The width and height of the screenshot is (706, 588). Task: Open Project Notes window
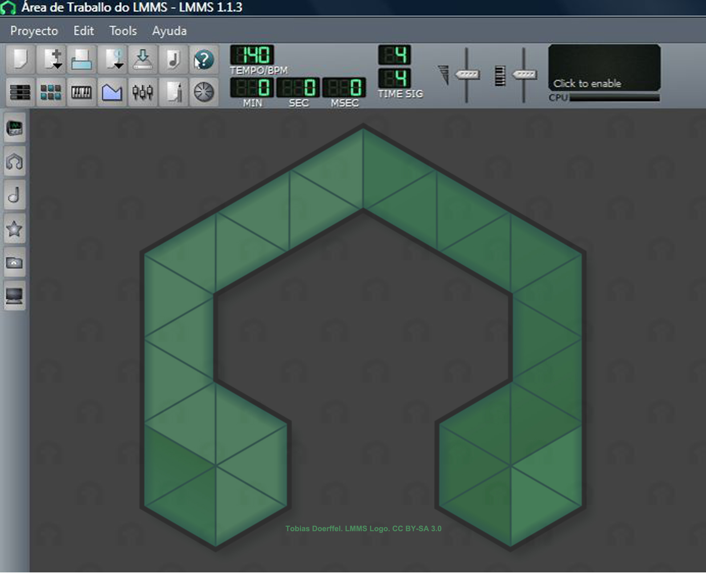(x=173, y=92)
